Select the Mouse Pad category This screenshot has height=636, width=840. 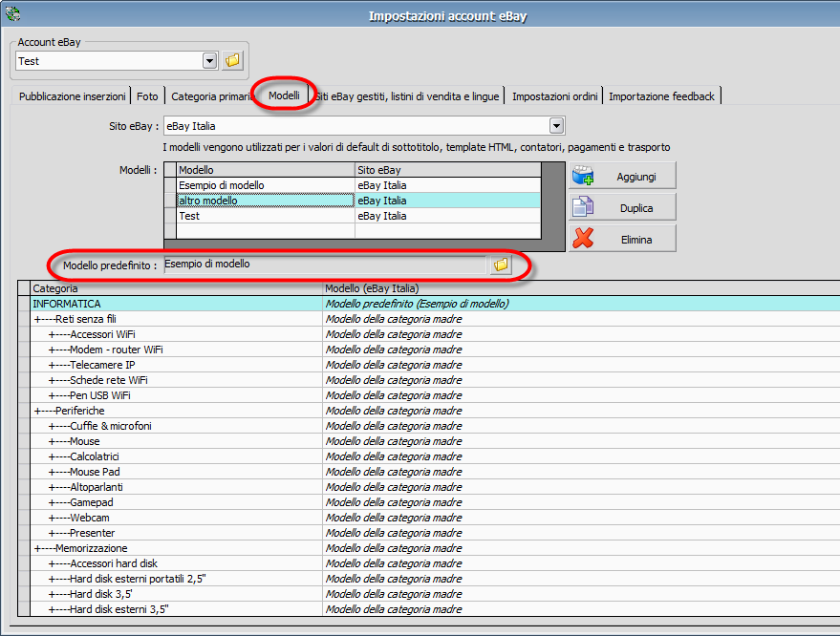(176, 472)
